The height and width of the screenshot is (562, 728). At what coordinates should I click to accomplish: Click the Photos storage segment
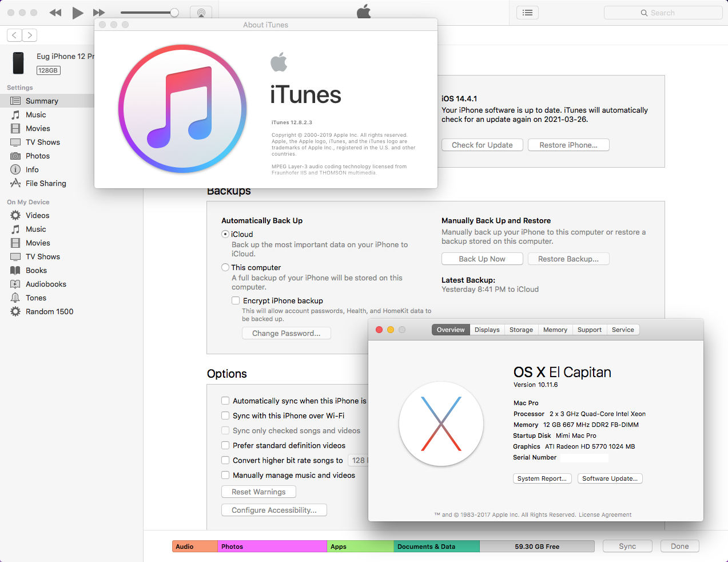point(272,547)
